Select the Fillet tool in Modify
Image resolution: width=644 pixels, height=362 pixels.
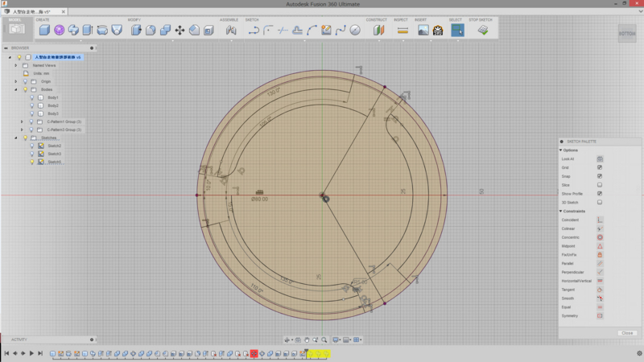pos(151,30)
